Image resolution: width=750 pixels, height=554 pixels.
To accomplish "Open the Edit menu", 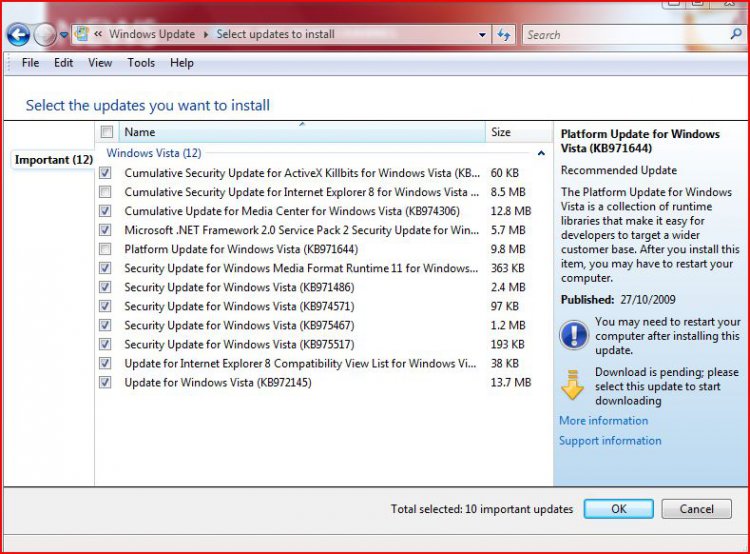I will 63,63.
